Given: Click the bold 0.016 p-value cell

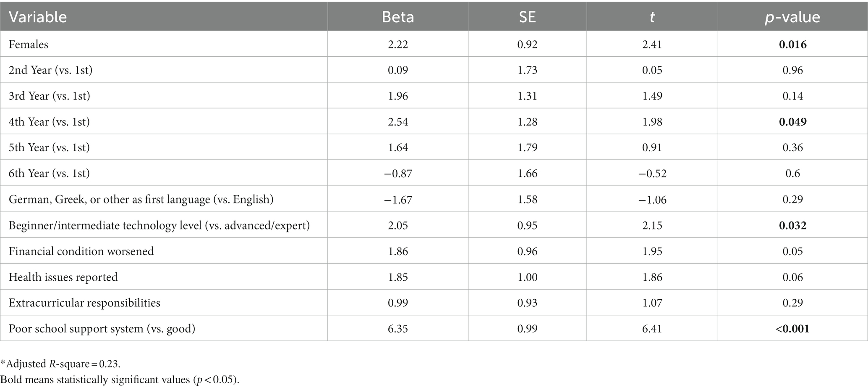Looking at the screenshot, I should (793, 44).
